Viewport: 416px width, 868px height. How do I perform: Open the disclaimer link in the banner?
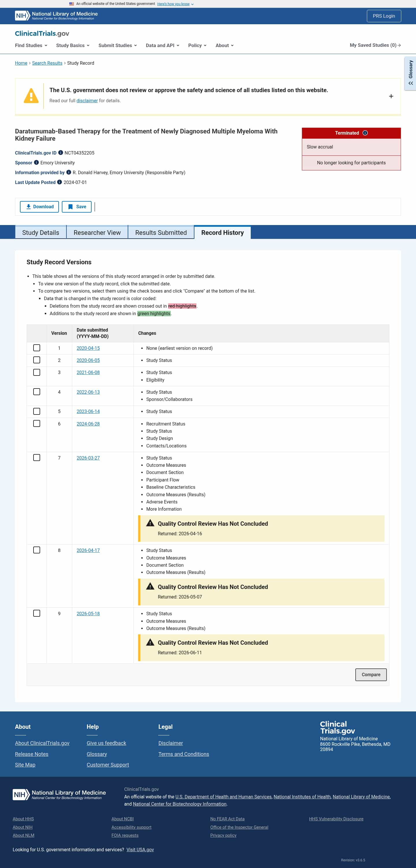tap(87, 101)
